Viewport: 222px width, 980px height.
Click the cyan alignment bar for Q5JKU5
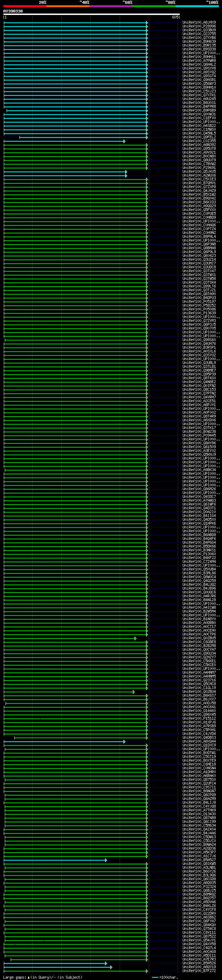pyautogui.click(x=65, y=172)
